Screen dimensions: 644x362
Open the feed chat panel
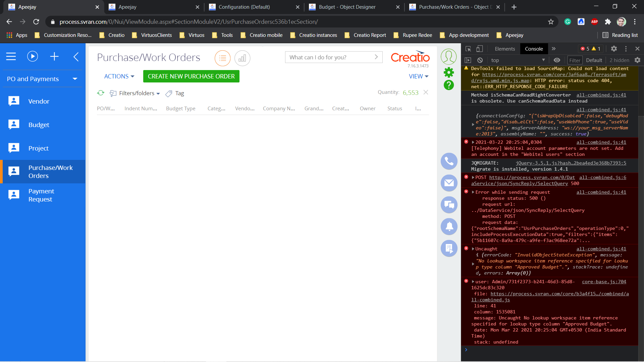(449, 205)
